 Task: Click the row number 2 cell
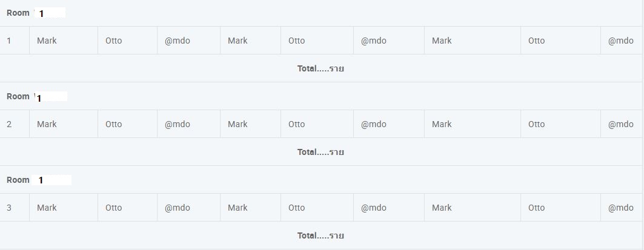[15, 124]
